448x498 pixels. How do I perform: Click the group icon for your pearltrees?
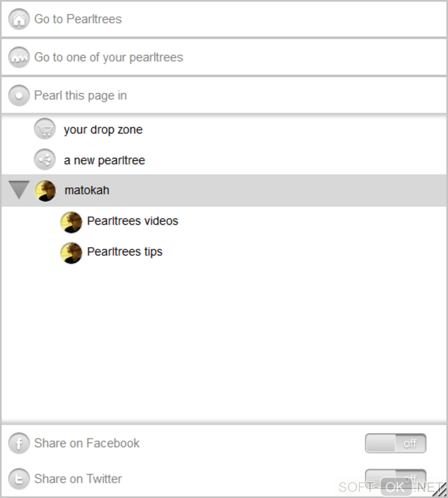click(x=19, y=57)
